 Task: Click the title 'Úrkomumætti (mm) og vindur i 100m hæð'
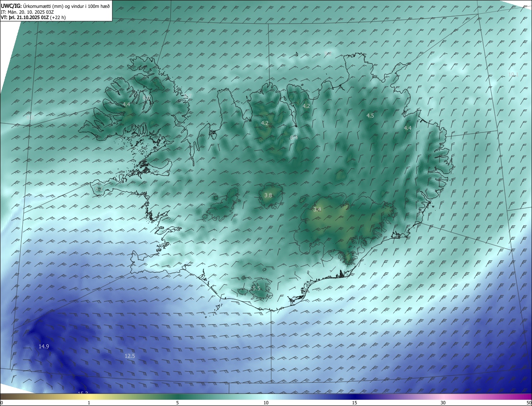pyautogui.click(x=66, y=6)
